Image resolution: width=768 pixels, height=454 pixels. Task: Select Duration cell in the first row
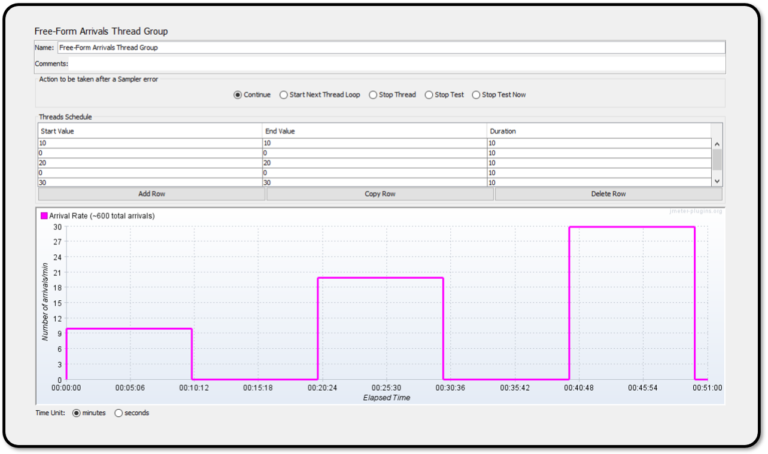pyautogui.click(x=599, y=143)
